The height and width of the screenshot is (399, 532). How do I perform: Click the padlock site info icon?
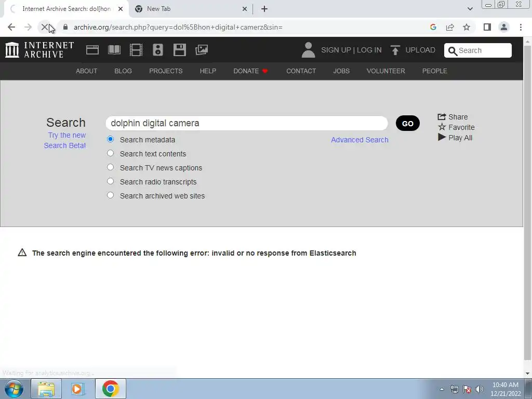coord(65,27)
